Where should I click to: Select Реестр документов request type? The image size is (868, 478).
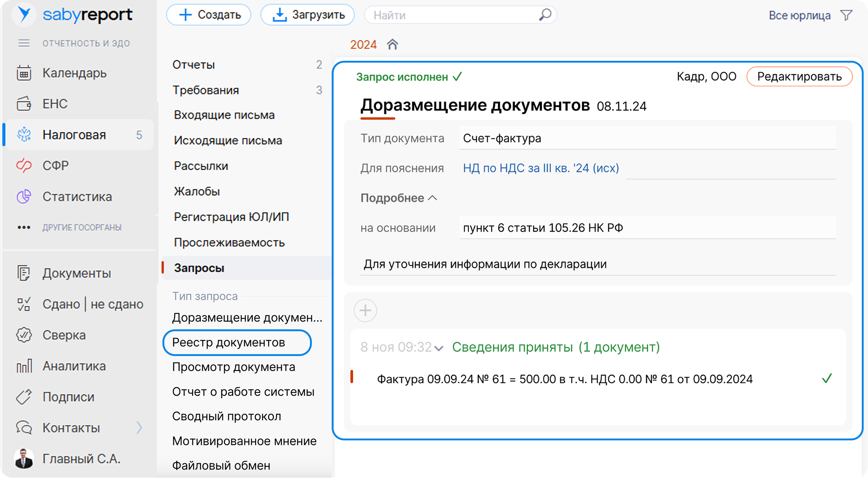pyautogui.click(x=229, y=343)
